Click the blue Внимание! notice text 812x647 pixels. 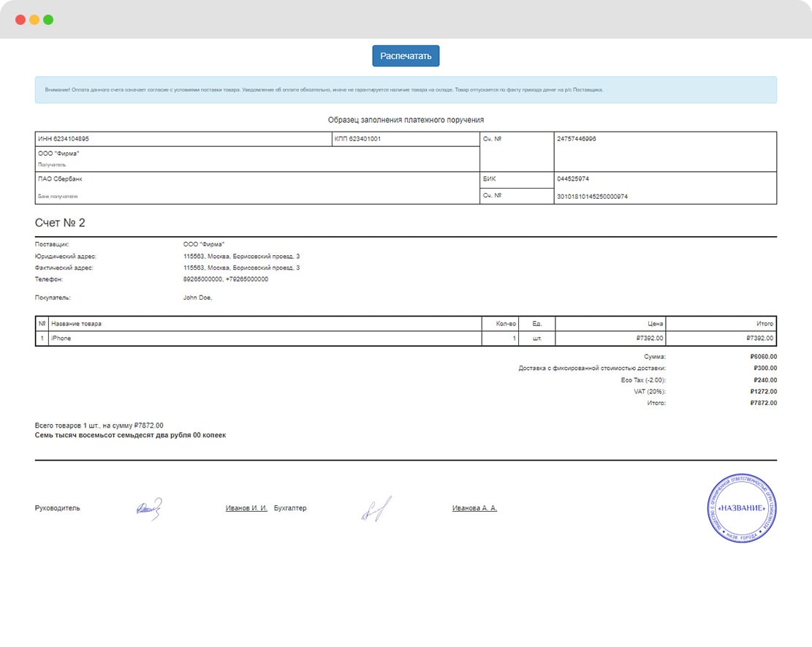[324, 90]
